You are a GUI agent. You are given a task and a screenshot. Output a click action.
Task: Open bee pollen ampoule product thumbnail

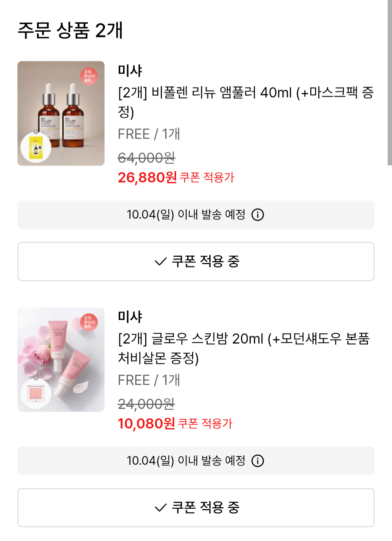click(61, 113)
